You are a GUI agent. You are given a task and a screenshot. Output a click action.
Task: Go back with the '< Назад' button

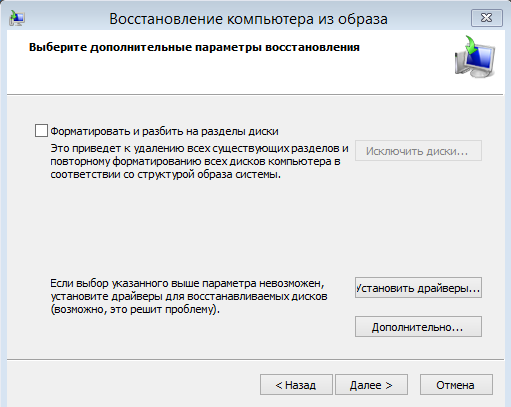[x=296, y=385]
